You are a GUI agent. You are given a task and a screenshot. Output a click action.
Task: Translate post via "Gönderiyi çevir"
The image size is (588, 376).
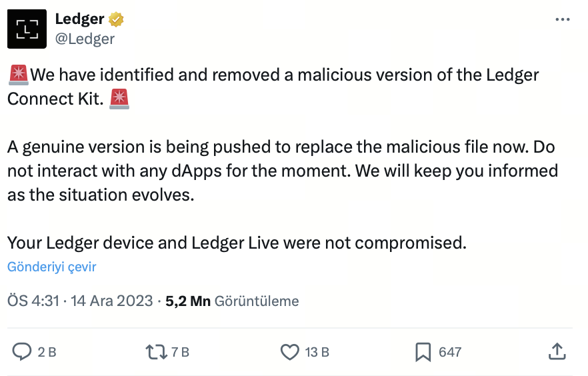[52, 267]
